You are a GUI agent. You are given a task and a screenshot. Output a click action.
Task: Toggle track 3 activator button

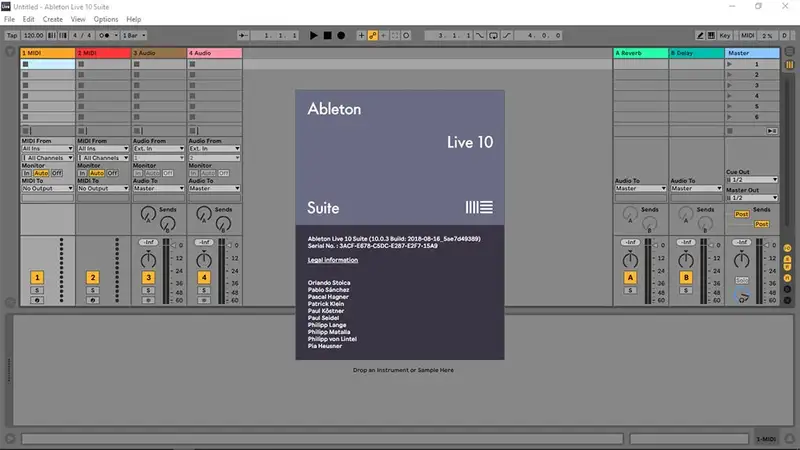(x=148, y=278)
